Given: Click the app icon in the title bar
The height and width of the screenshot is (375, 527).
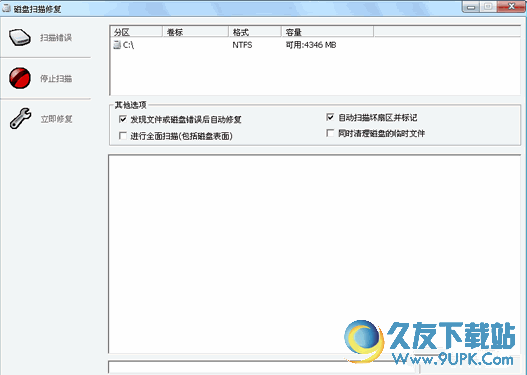Looking at the screenshot, I should [x=6, y=8].
